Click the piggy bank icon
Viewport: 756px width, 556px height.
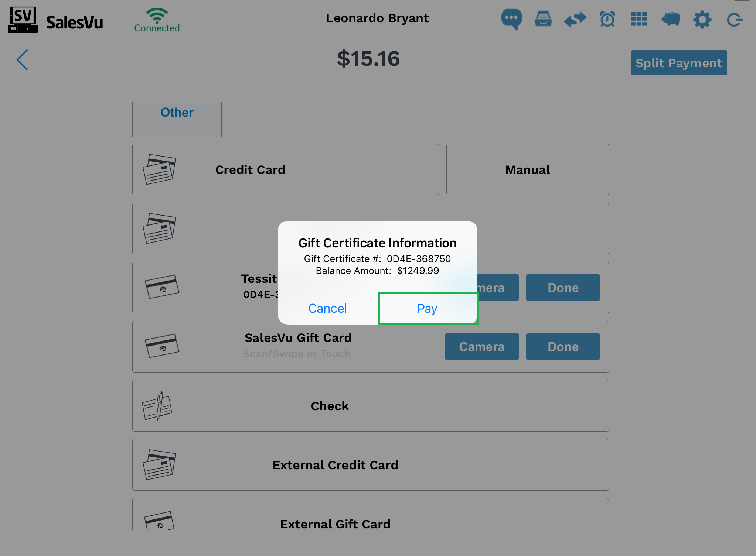pyautogui.click(x=671, y=19)
